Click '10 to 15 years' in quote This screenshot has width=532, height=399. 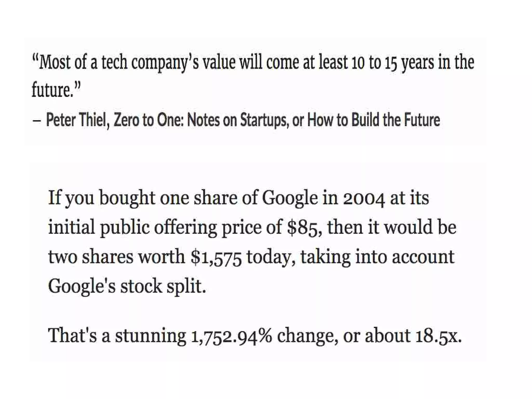[x=393, y=62]
